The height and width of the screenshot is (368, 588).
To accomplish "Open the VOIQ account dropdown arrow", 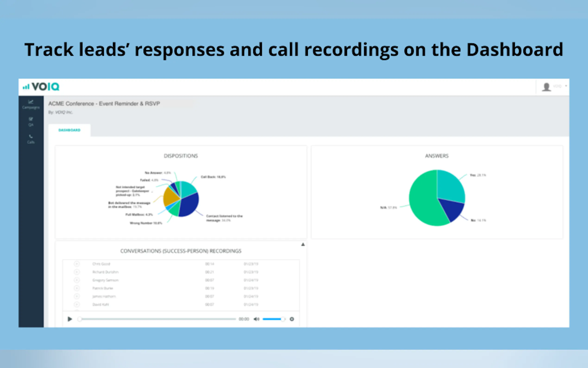I will (x=566, y=86).
